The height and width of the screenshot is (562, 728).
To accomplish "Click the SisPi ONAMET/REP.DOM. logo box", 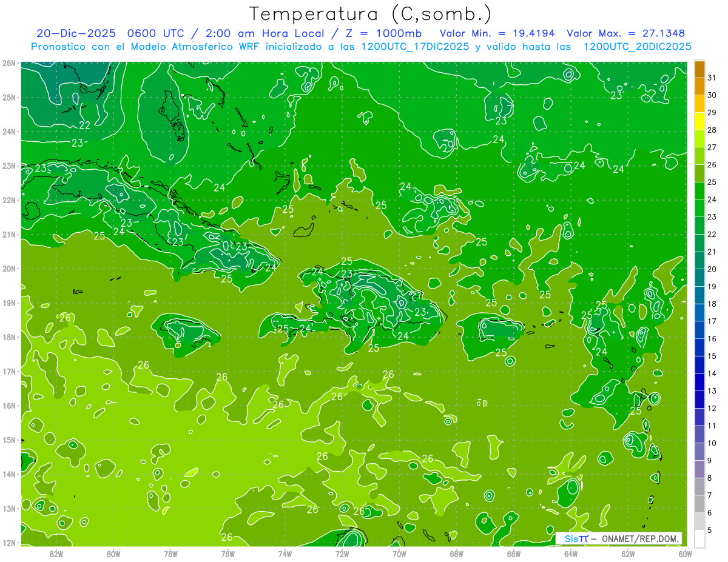I will [618, 538].
